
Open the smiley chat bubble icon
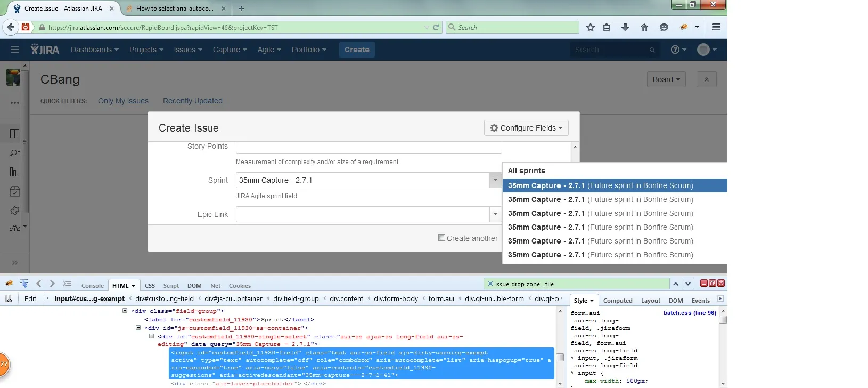664,27
